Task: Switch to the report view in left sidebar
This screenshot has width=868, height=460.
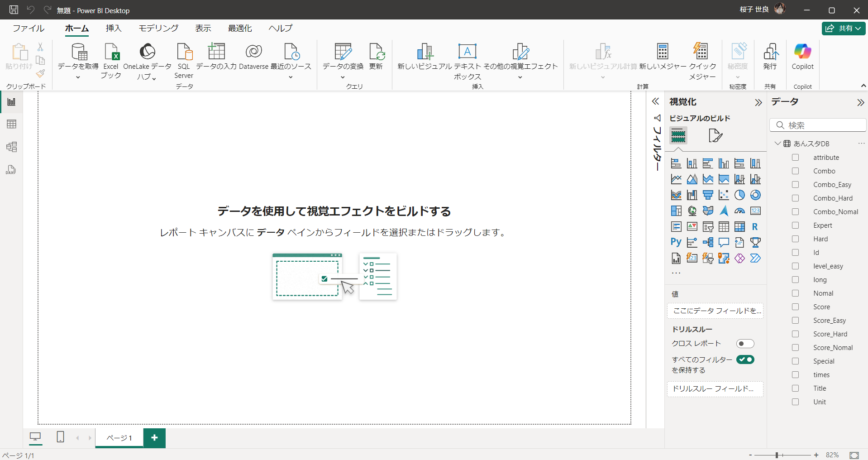Action: tap(11, 102)
